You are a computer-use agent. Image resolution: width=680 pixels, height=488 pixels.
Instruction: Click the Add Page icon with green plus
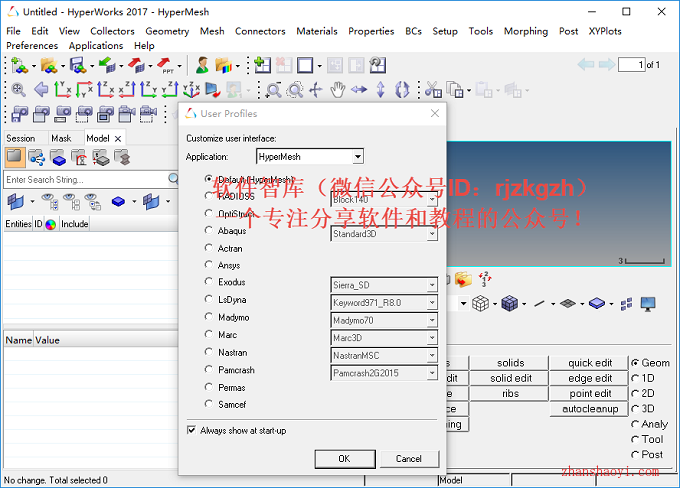tap(262, 66)
